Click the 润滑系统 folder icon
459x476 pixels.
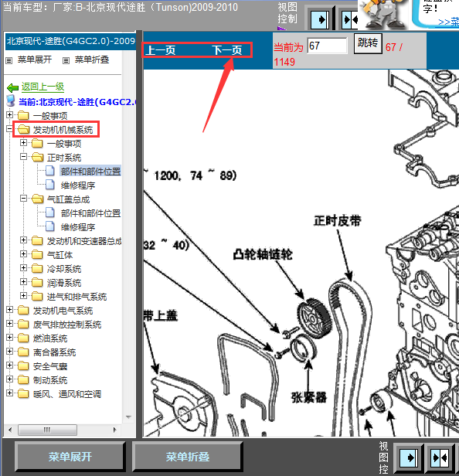point(37,282)
